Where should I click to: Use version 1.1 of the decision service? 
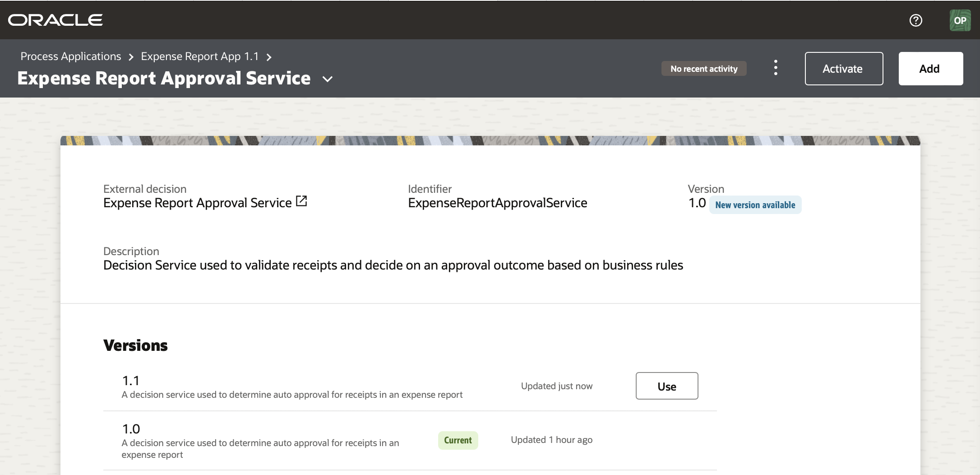pyautogui.click(x=666, y=386)
